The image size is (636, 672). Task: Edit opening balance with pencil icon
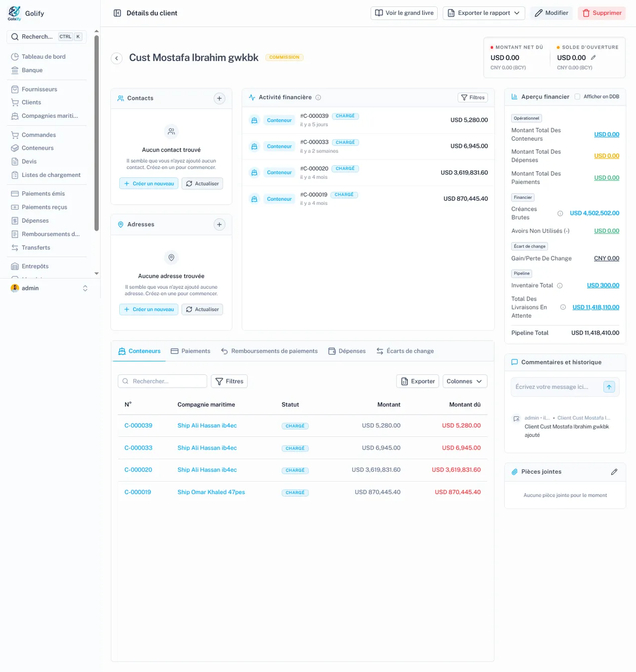(x=593, y=58)
